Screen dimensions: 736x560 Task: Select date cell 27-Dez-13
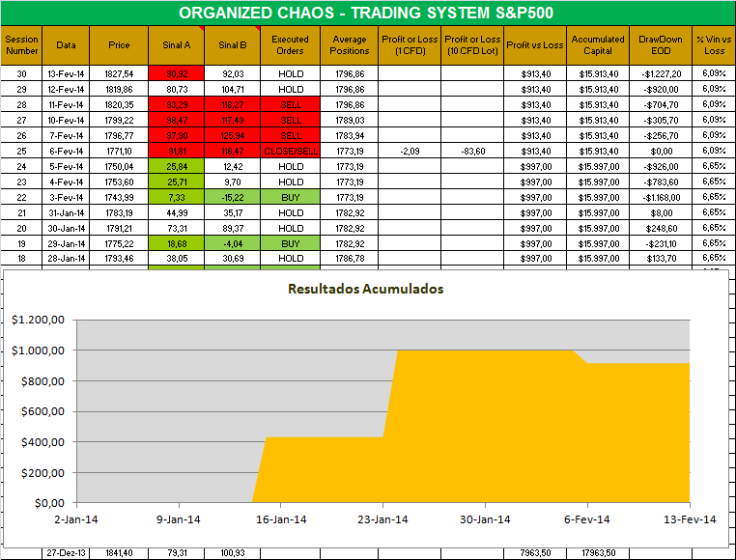[66, 553]
